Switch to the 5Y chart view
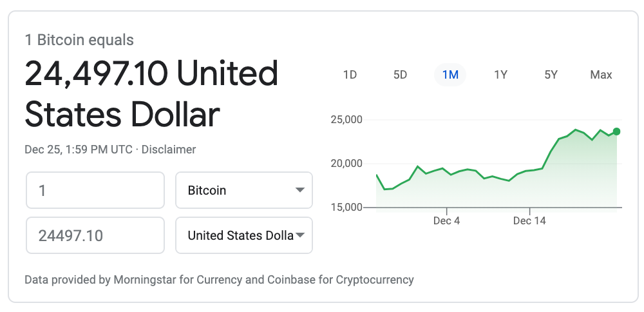Image resolution: width=644 pixels, height=312 pixels. pos(551,75)
